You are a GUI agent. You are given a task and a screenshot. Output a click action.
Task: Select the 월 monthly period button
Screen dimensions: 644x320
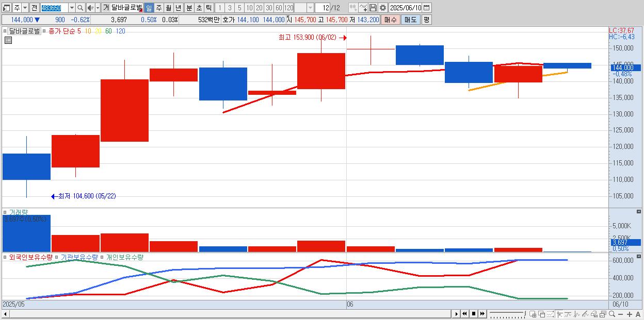tap(168, 8)
